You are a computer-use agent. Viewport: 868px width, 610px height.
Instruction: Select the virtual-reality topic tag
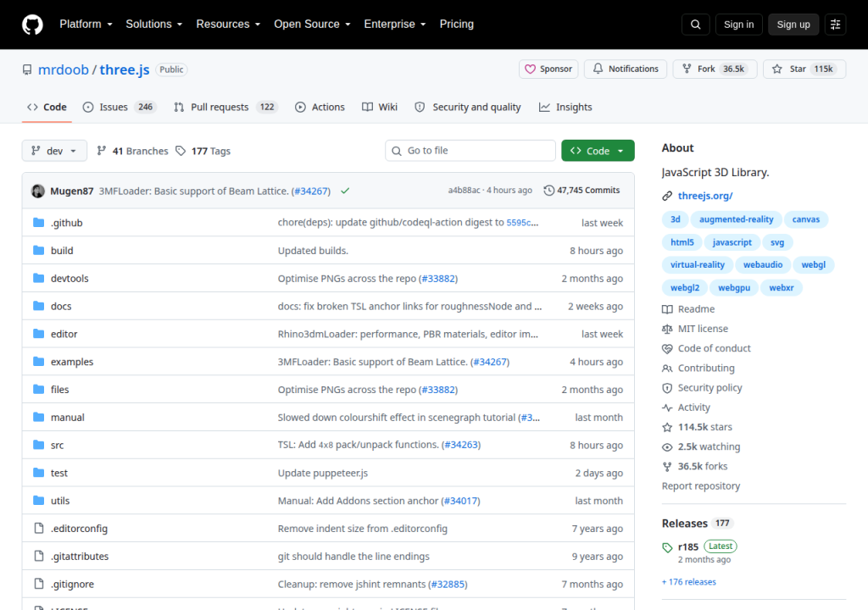698,265
